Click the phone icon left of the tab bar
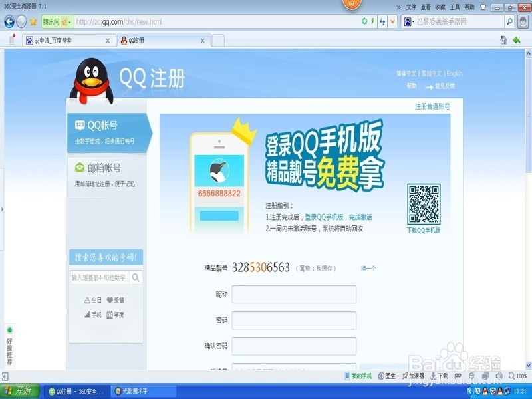This screenshot has height=399, width=532. pyautogui.click(x=12, y=39)
